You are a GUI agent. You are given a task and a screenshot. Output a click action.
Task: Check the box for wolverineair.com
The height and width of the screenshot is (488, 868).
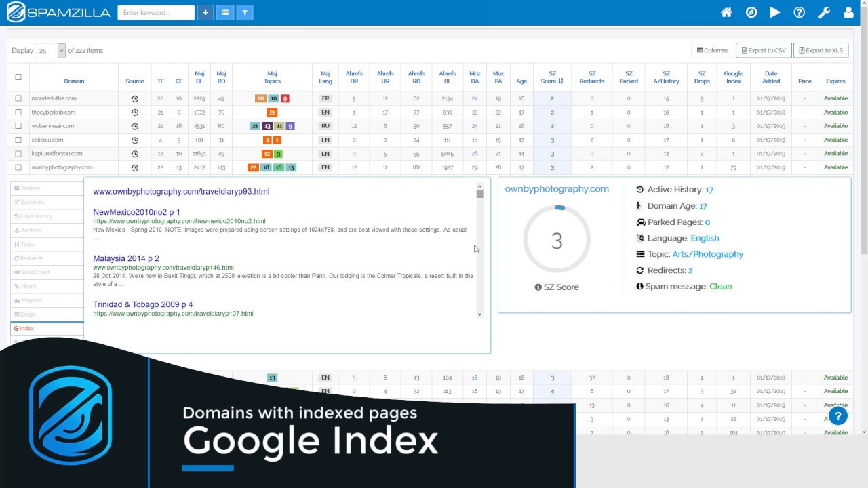pos(18,126)
